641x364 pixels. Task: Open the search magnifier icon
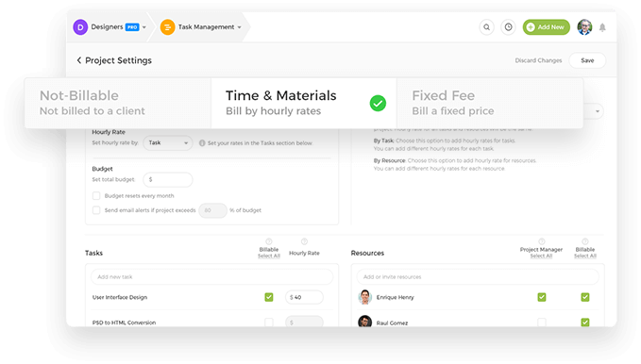[486, 27]
